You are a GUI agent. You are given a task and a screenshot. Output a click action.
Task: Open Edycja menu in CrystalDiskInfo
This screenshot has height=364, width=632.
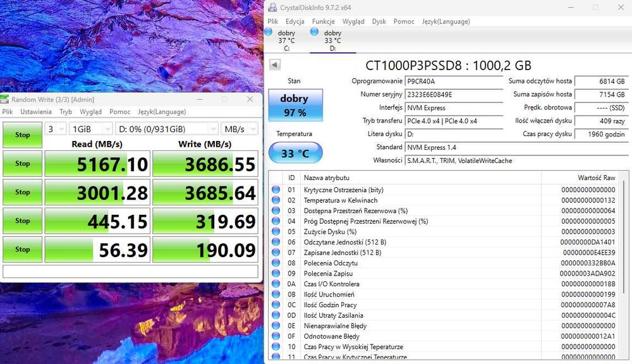click(x=295, y=21)
